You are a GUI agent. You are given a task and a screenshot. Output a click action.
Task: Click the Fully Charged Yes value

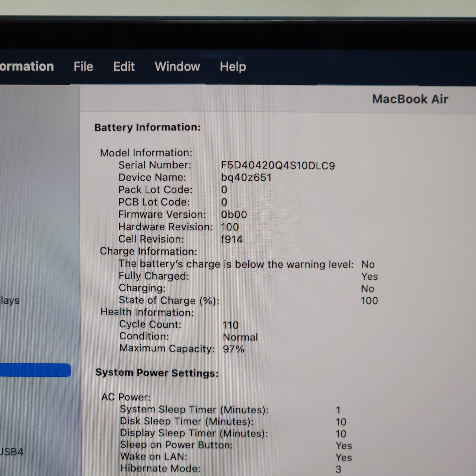pyautogui.click(x=369, y=276)
